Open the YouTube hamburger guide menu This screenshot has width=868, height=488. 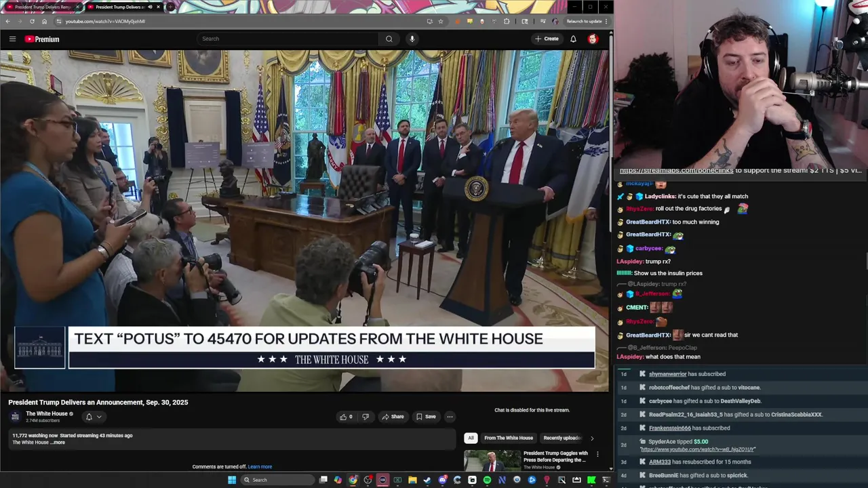coord(12,39)
